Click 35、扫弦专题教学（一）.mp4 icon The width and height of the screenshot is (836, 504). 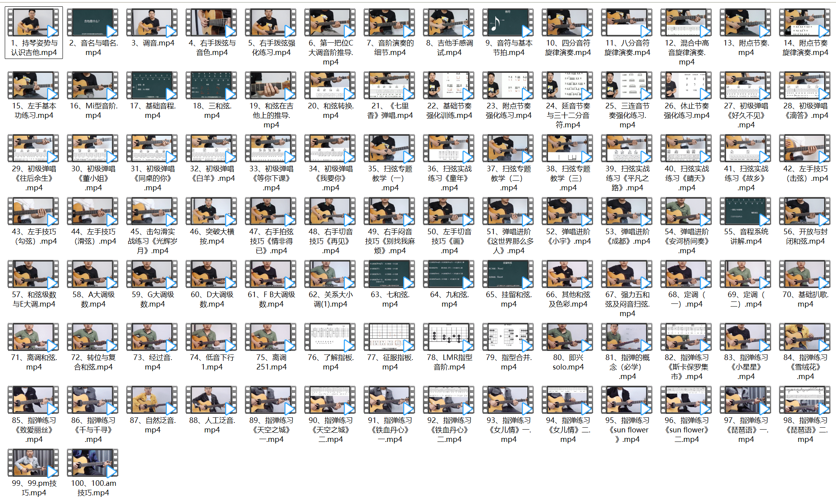click(390, 149)
